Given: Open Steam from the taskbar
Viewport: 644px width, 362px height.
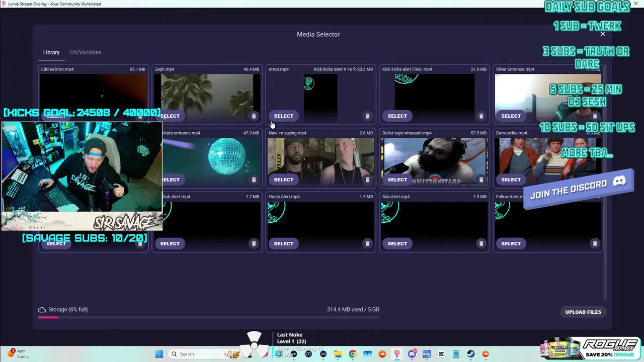Looking at the screenshot, I should 470,354.
